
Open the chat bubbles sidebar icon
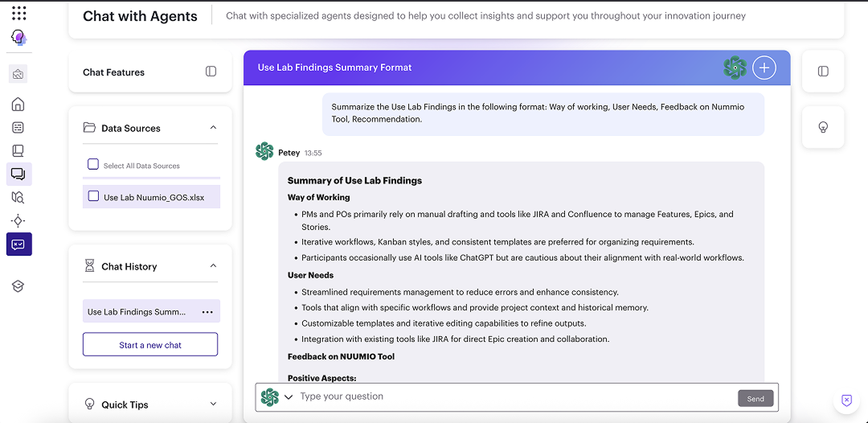coord(18,174)
